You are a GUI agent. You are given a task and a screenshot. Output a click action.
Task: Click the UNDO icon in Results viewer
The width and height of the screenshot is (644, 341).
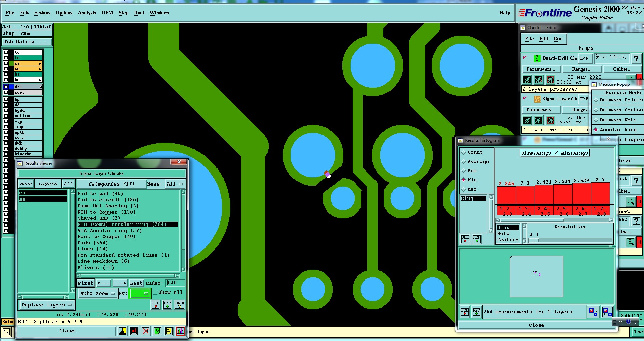click(x=180, y=305)
